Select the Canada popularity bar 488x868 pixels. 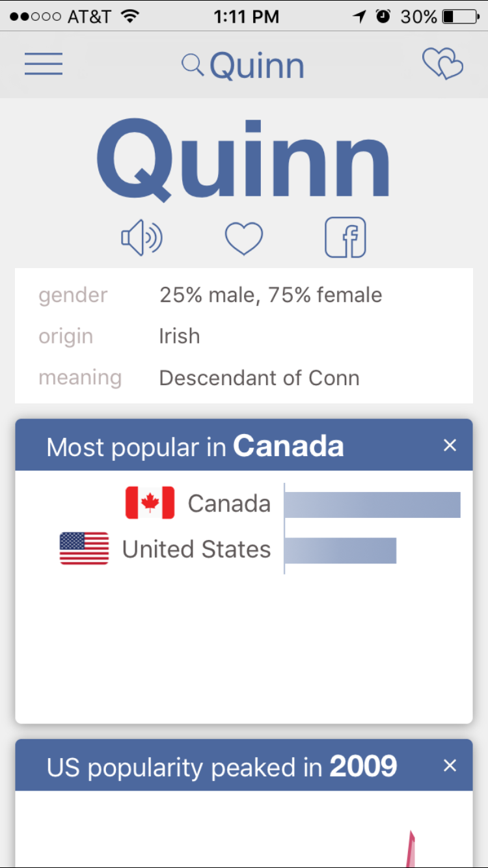coord(372,505)
